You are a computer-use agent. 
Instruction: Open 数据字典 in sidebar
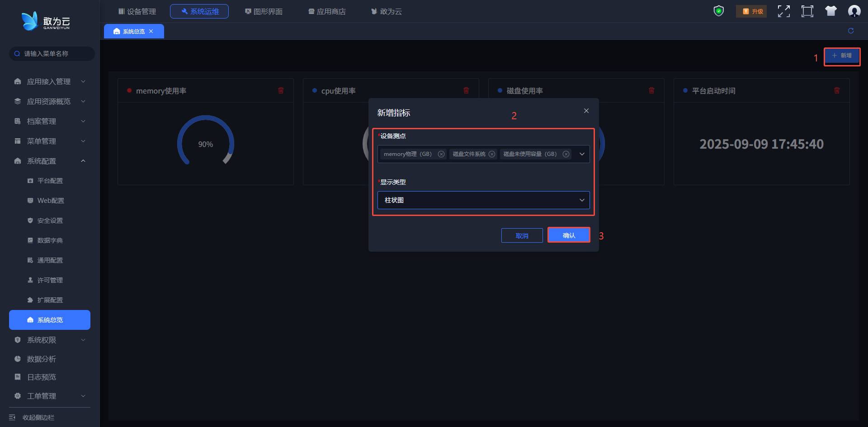coord(50,240)
